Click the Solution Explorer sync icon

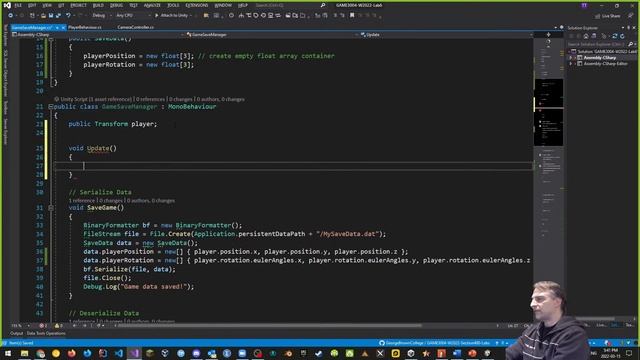coord(615,36)
